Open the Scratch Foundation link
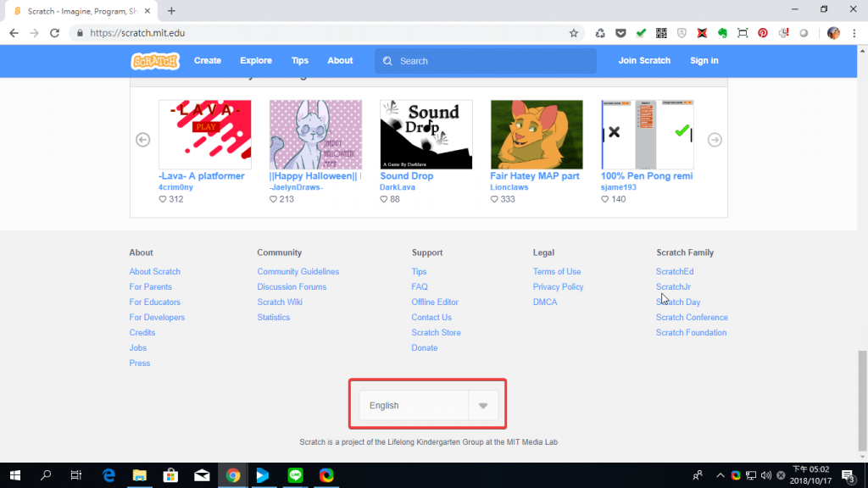 (x=692, y=332)
